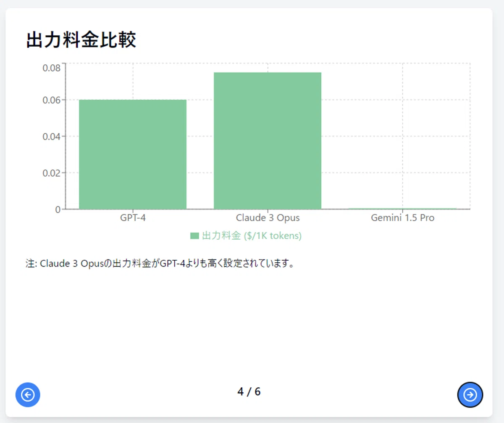Click the 0.04 y-axis tick label
Image resolution: width=504 pixels, height=423 pixels.
pyautogui.click(x=52, y=137)
